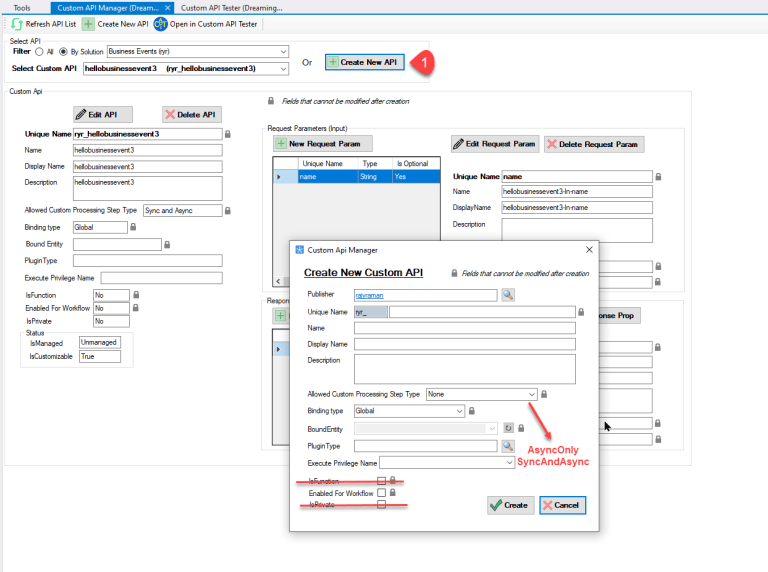This screenshot has width=768, height=572.
Task: Click the Create button in dialog
Action: pyautogui.click(x=510, y=505)
